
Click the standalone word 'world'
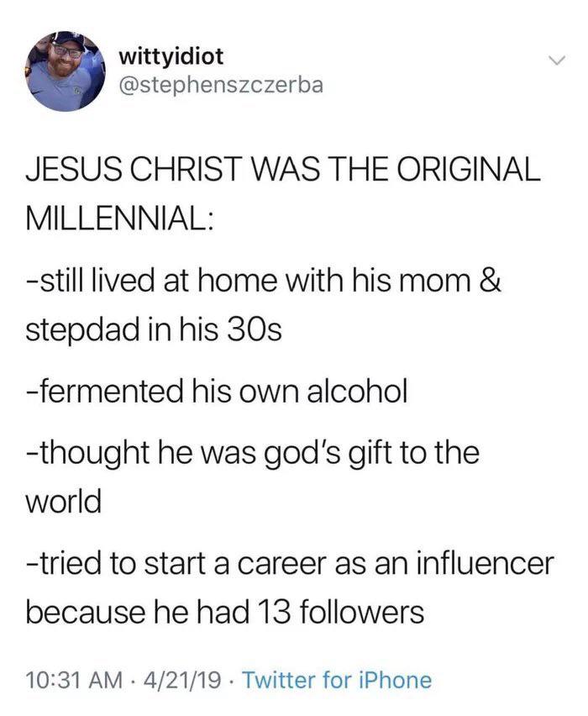click(65, 501)
